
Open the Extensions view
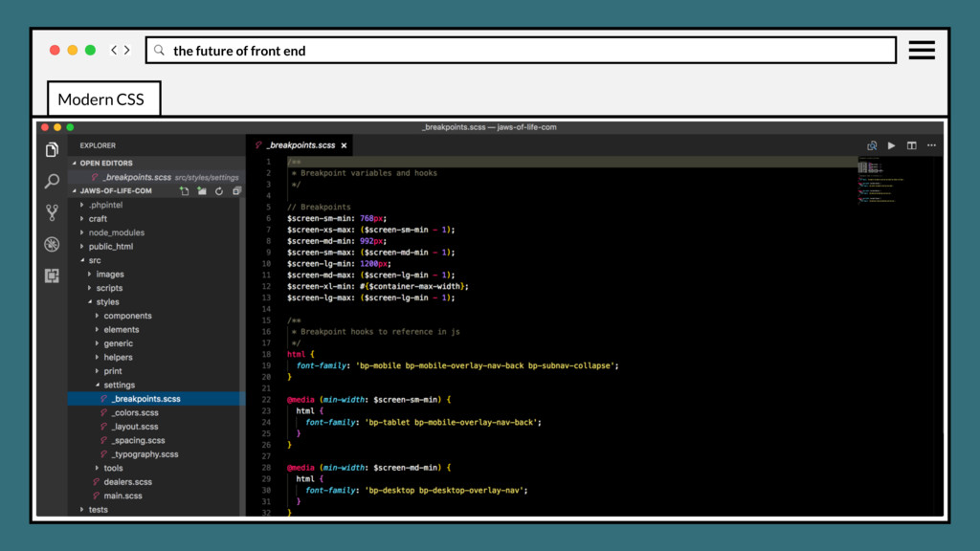pyautogui.click(x=52, y=275)
